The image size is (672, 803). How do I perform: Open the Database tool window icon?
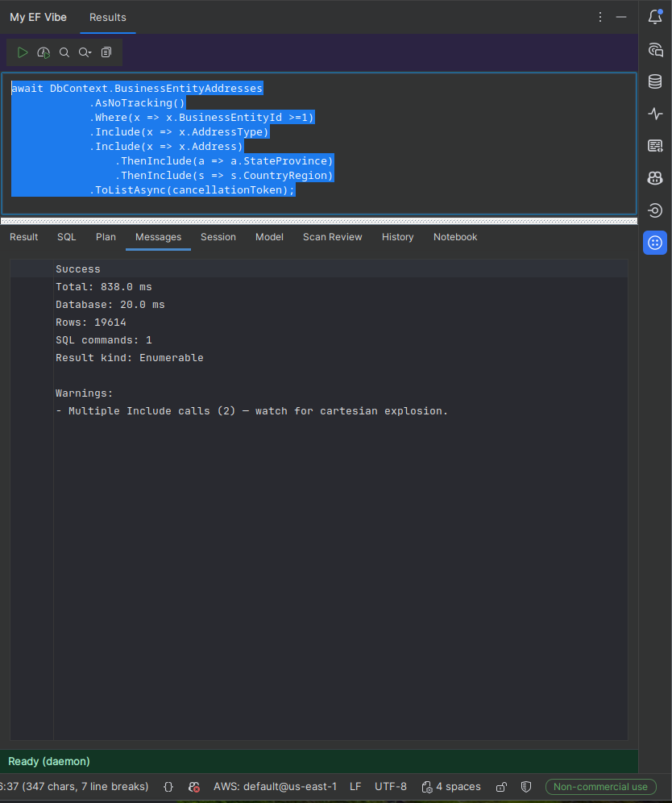click(655, 81)
